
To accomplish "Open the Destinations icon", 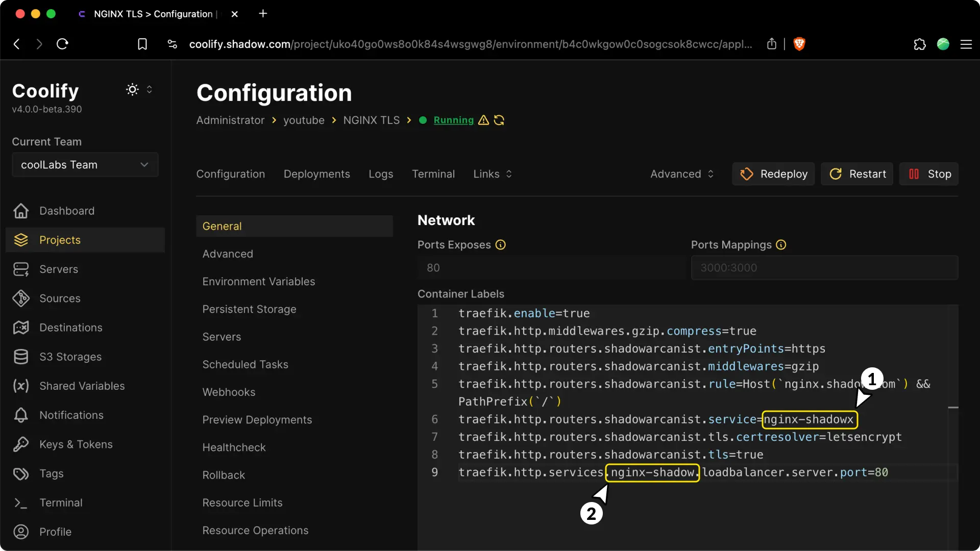I will pos(21,328).
